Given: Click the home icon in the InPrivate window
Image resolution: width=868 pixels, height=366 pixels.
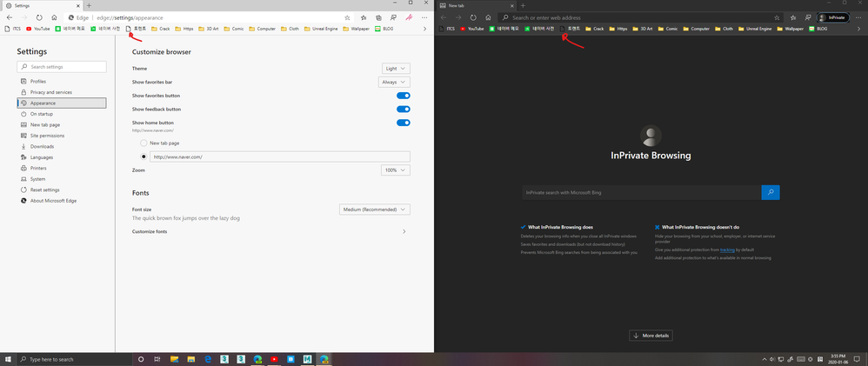Looking at the screenshot, I should click(x=488, y=17).
